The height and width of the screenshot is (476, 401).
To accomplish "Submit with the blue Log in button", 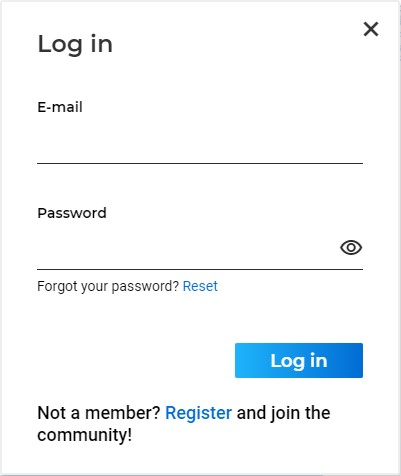I will point(299,360).
